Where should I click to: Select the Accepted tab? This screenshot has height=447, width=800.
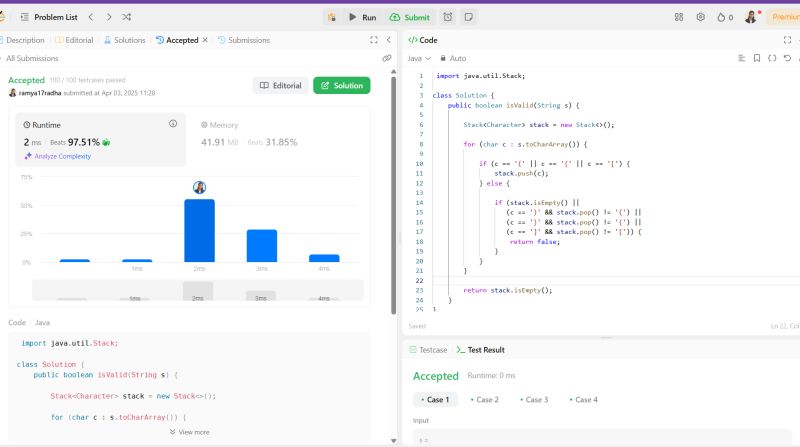[x=177, y=40]
